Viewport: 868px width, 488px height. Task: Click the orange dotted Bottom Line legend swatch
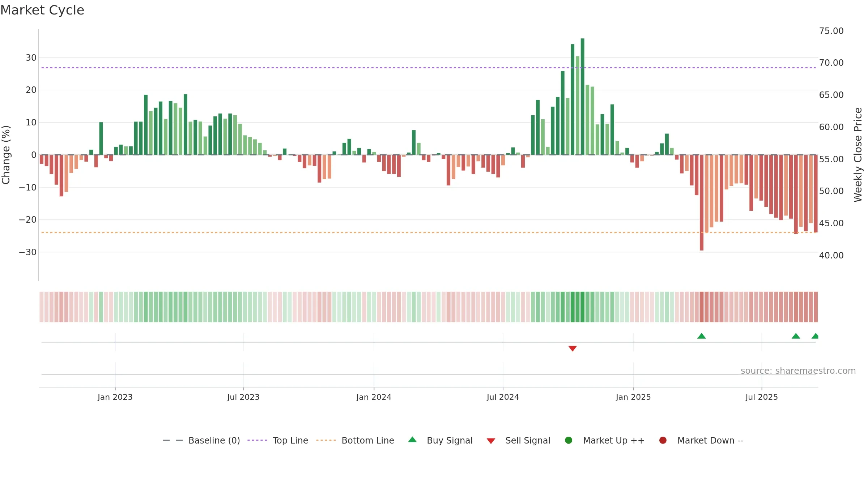326,440
